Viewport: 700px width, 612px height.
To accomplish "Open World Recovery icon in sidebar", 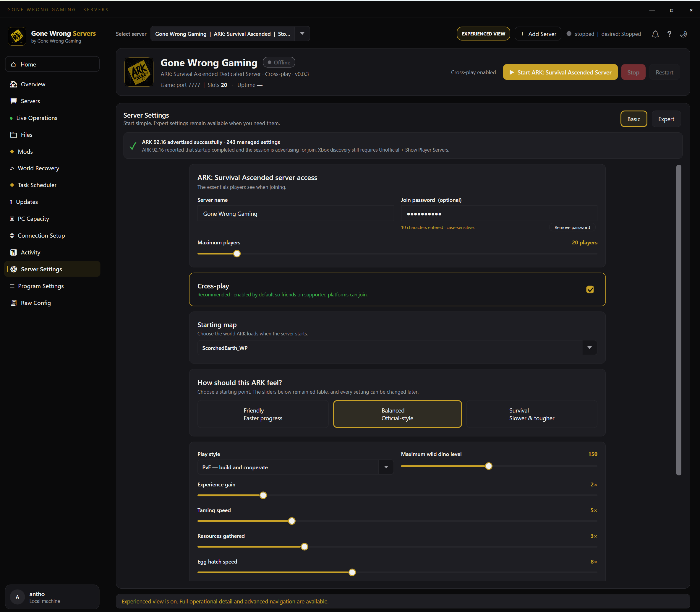I will pos(12,168).
